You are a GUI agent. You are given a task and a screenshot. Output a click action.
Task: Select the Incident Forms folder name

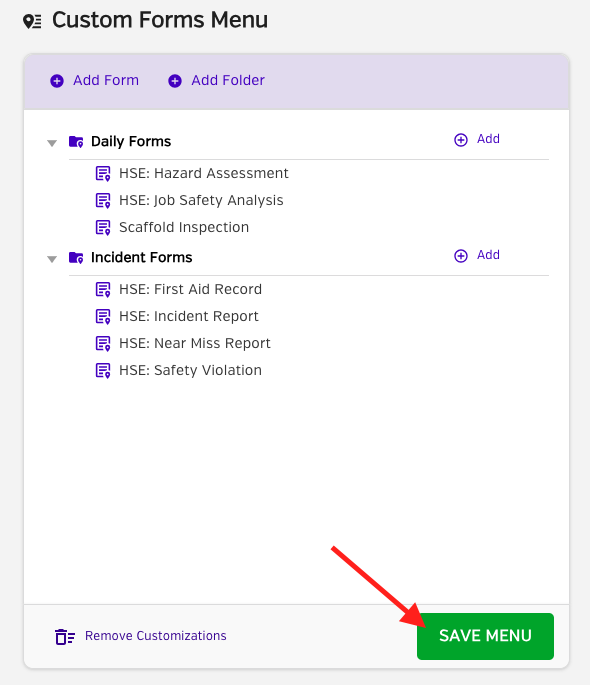click(141, 257)
